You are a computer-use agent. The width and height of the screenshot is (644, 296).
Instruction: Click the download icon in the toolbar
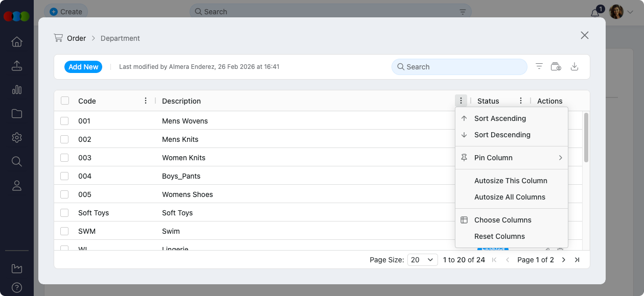click(x=574, y=66)
